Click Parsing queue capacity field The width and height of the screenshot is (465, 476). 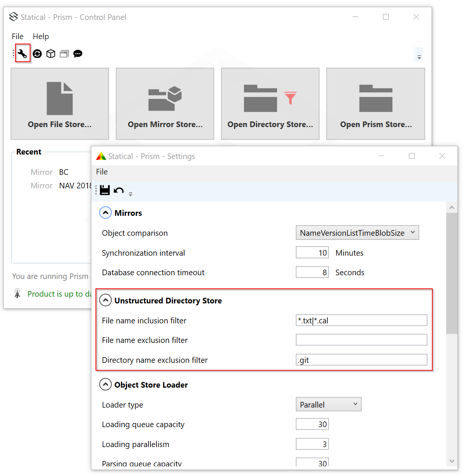click(312, 462)
